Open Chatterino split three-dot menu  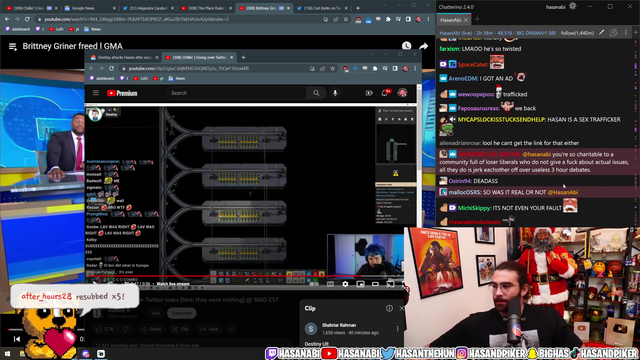[626, 33]
